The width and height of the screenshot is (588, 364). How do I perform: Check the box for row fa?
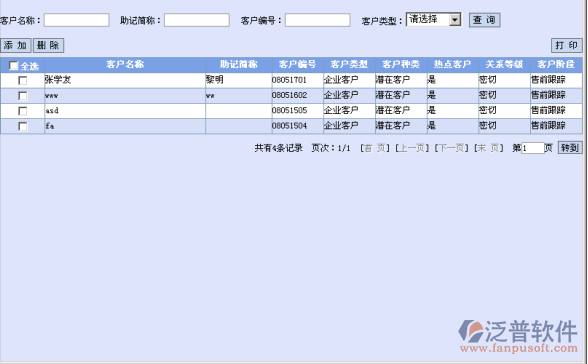22,126
